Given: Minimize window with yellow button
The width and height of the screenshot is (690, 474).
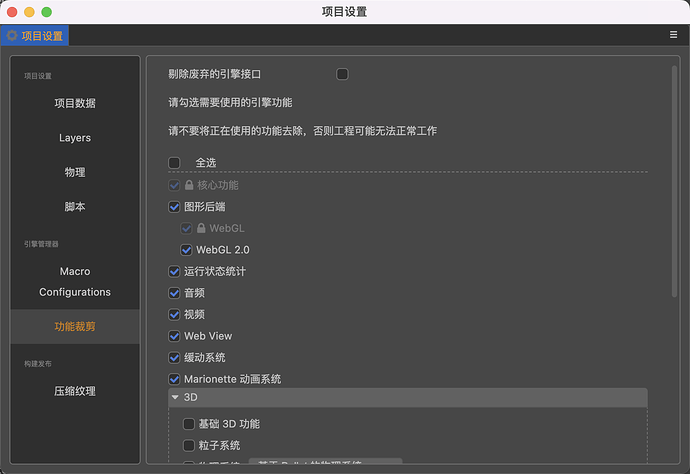Looking at the screenshot, I should click(29, 12).
